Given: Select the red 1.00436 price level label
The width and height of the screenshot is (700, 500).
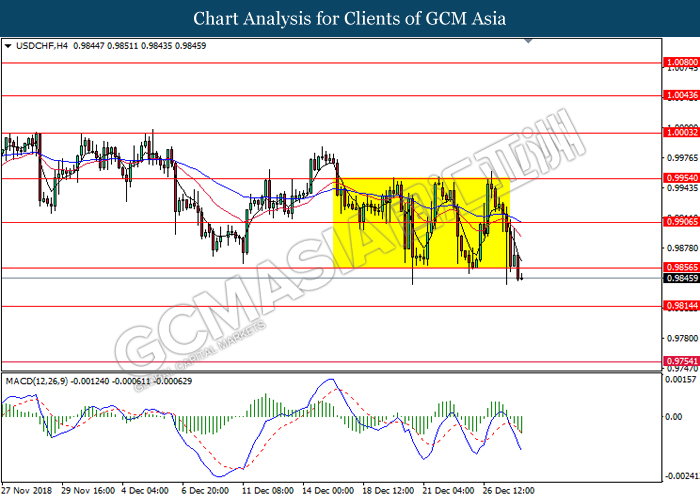Looking at the screenshot, I should [x=682, y=95].
